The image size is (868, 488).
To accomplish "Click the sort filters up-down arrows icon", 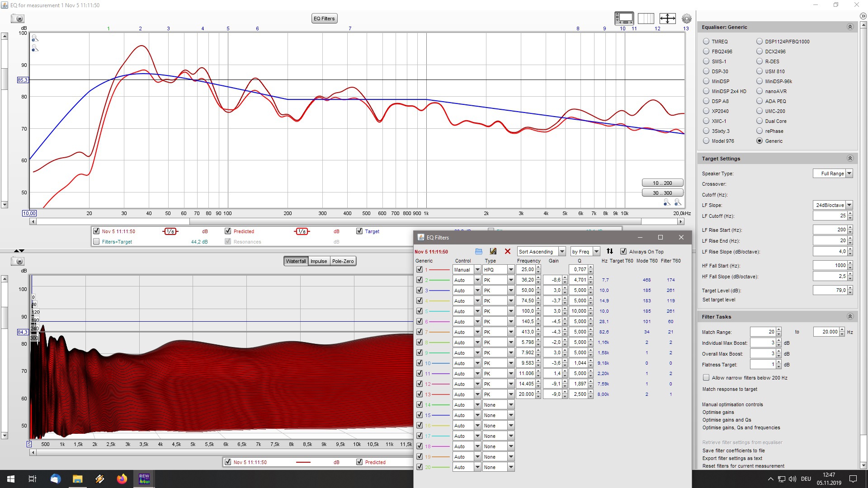I will coord(609,251).
